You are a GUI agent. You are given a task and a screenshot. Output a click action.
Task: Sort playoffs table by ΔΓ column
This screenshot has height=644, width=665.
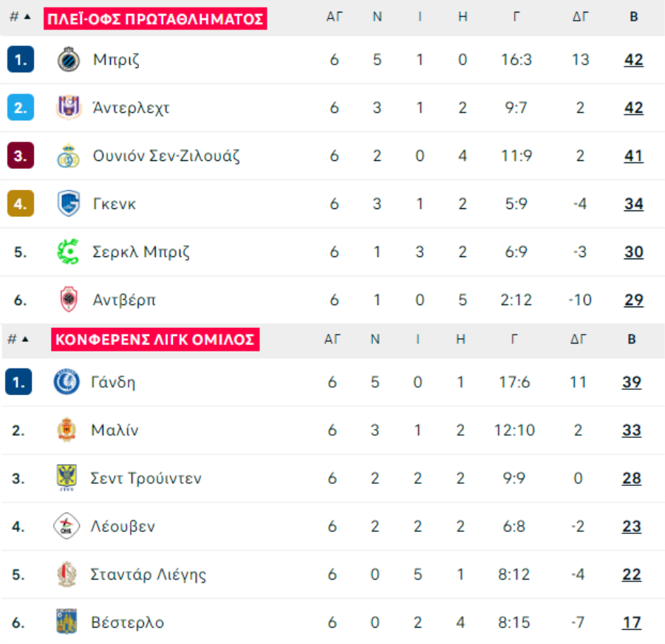coord(580,17)
